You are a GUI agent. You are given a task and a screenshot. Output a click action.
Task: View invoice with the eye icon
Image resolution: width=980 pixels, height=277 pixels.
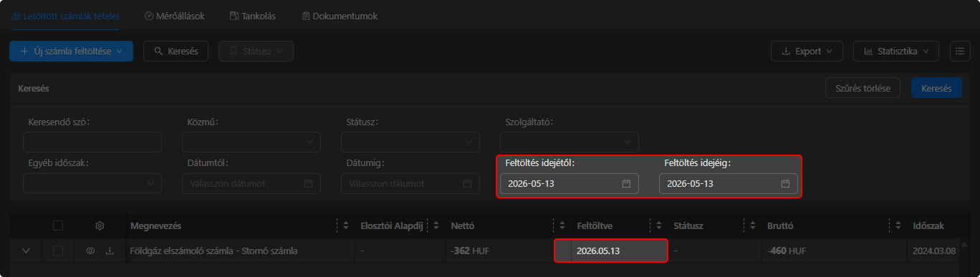click(90, 251)
